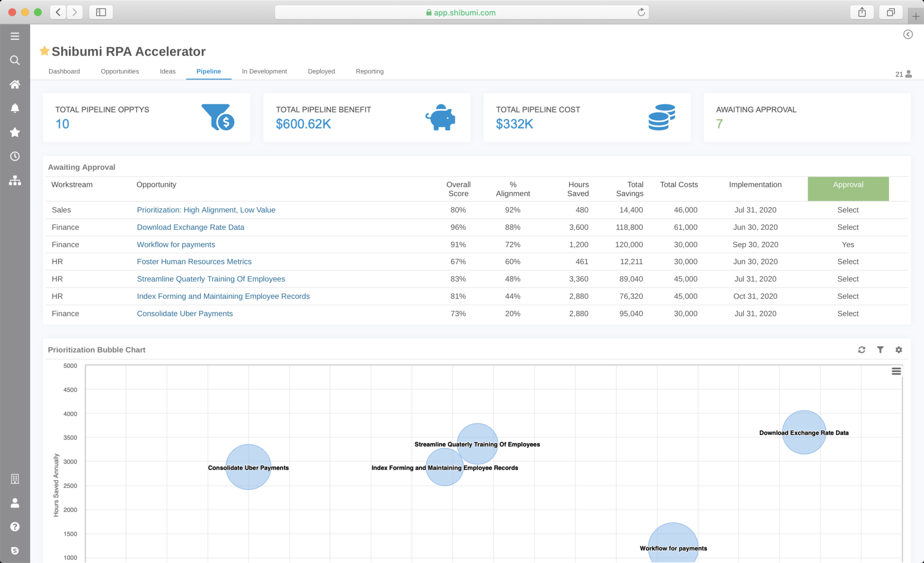Filter the Prioritization Bubble Chart
Image resolution: width=924 pixels, height=563 pixels.
pos(880,350)
